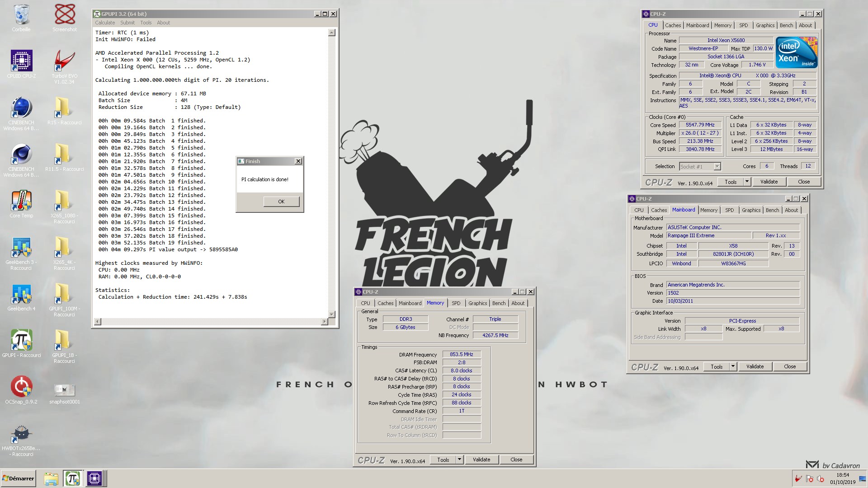Open CPU tab in Mainboard CPU-Z window
This screenshot has width=868, height=488.
tap(639, 210)
